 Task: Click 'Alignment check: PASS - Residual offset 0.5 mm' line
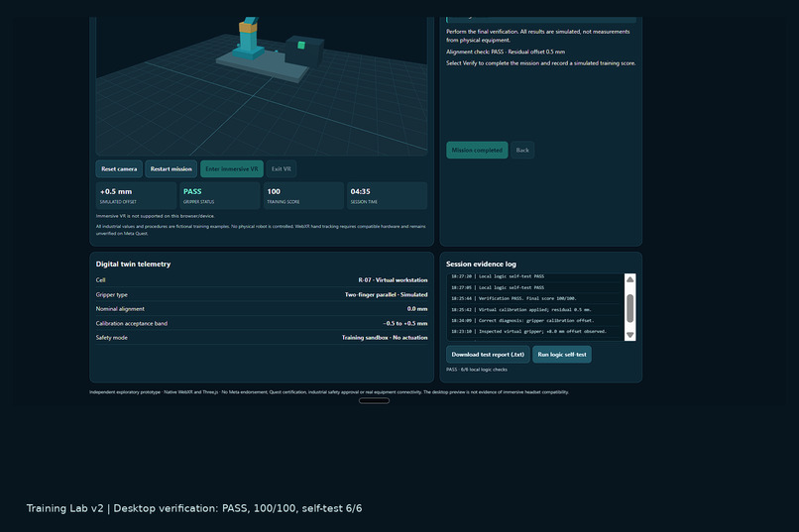click(506, 52)
